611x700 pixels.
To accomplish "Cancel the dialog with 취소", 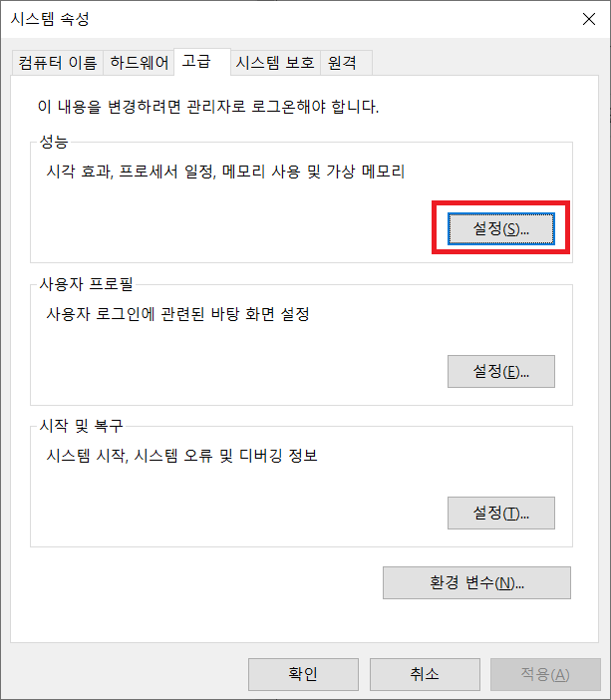I will click(425, 674).
